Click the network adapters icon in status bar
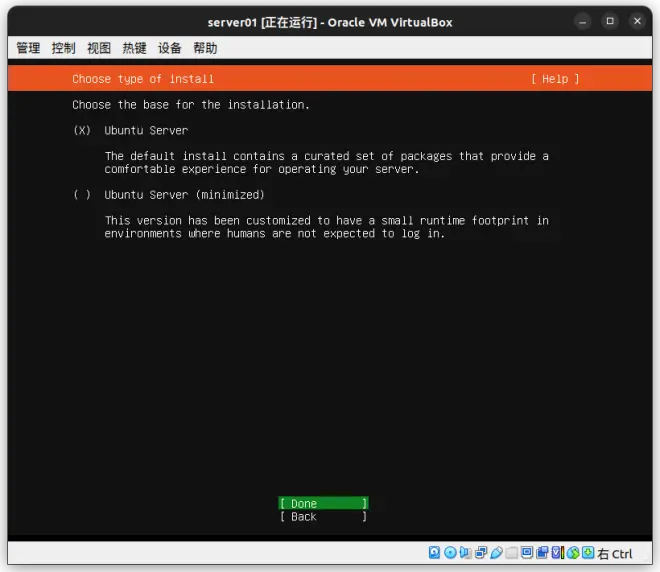Image resolution: width=660 pixels, height=572 pixels. (x=481, y=553)
